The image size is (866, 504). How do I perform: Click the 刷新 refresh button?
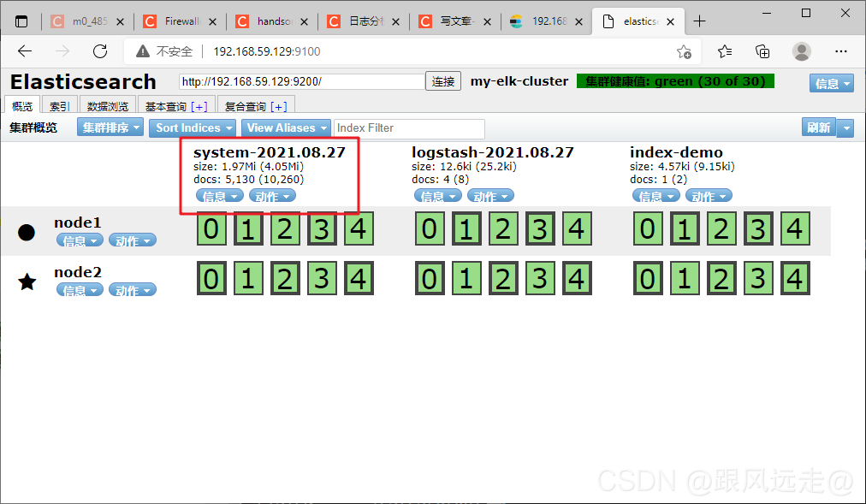tap(818, 127)
